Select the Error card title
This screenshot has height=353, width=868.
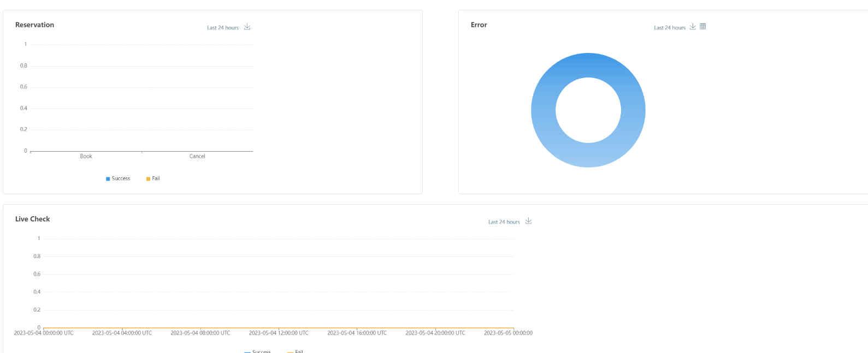[x=479, y=25]
